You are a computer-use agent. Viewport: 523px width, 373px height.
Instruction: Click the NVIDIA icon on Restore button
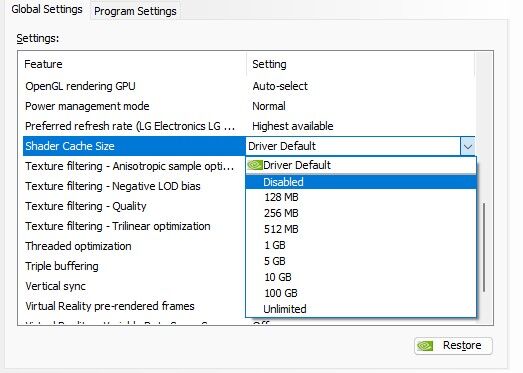tap(426, 346)
